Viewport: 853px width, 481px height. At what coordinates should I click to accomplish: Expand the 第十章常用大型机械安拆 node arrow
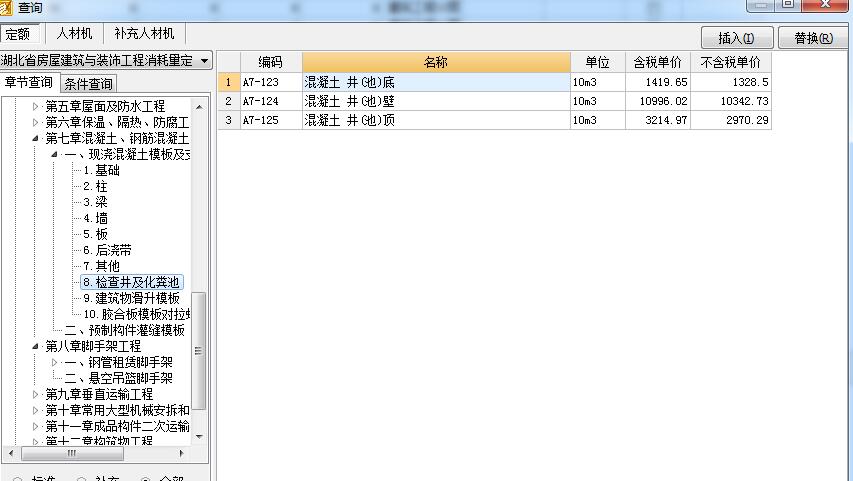click(35, 410)
